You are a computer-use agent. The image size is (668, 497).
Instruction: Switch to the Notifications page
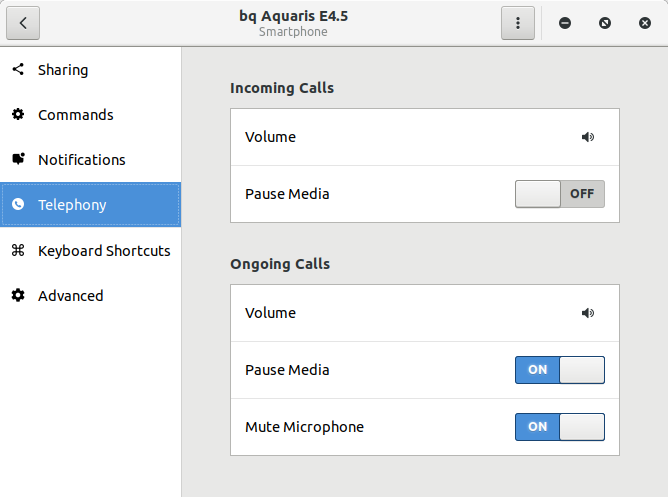click(82, 160)
